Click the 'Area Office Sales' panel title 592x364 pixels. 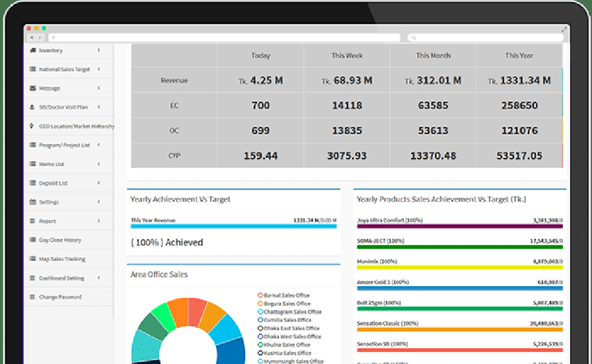[x=159, y=275]
